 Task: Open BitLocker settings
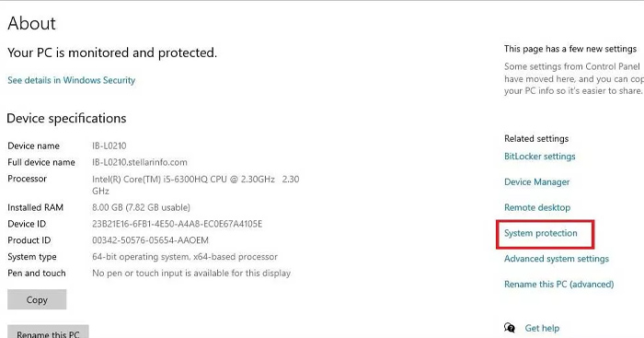[540, 157]
